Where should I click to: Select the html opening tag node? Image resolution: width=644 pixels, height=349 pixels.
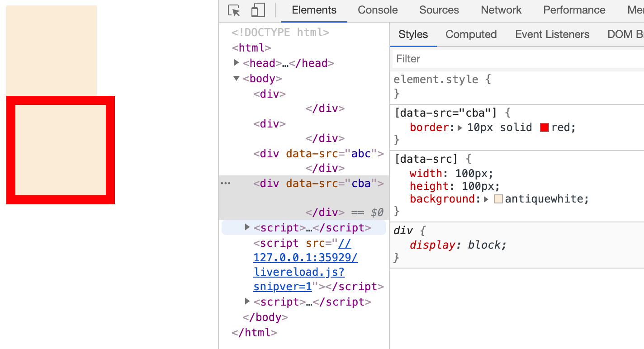[x=251, y=48]
